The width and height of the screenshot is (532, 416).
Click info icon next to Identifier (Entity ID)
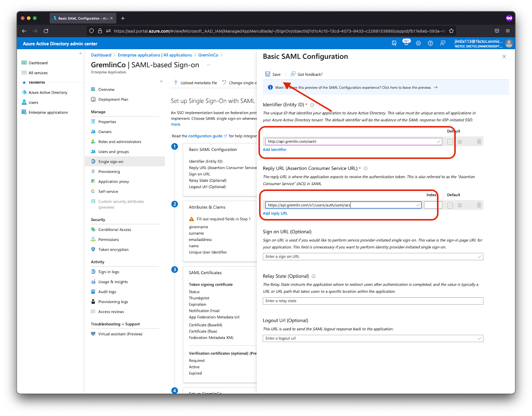[x=312, y=105]
